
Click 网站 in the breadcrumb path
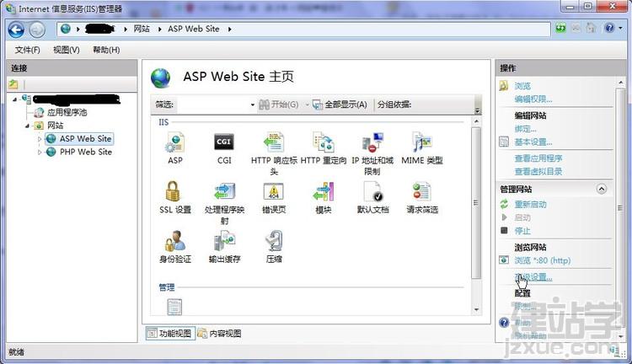click(x=142, y=29)
